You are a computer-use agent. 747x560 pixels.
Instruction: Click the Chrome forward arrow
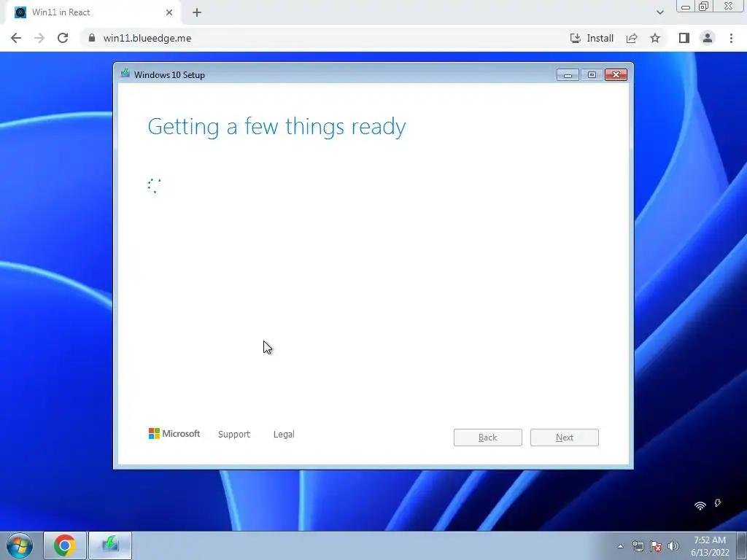[x=39, y=38]
